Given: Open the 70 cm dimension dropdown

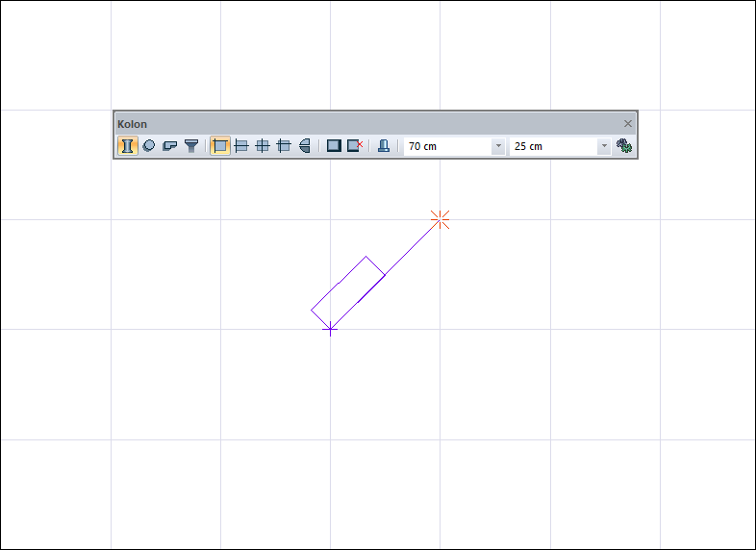Looking at the screenshot, I should coord(498,146).
